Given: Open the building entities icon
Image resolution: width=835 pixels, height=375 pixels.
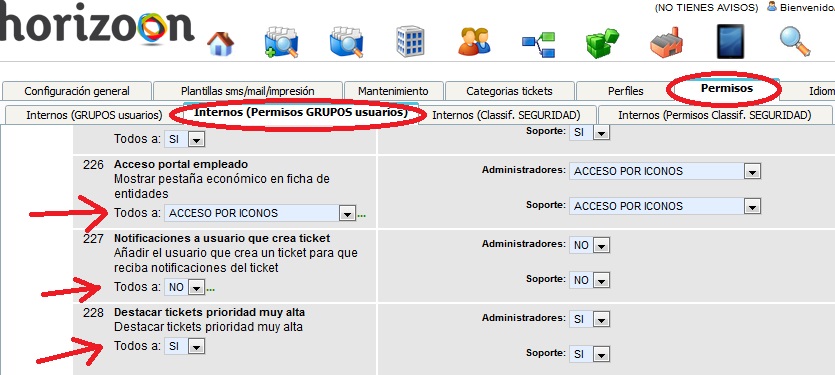Looking at the screenshot, I should pos(411,41).
